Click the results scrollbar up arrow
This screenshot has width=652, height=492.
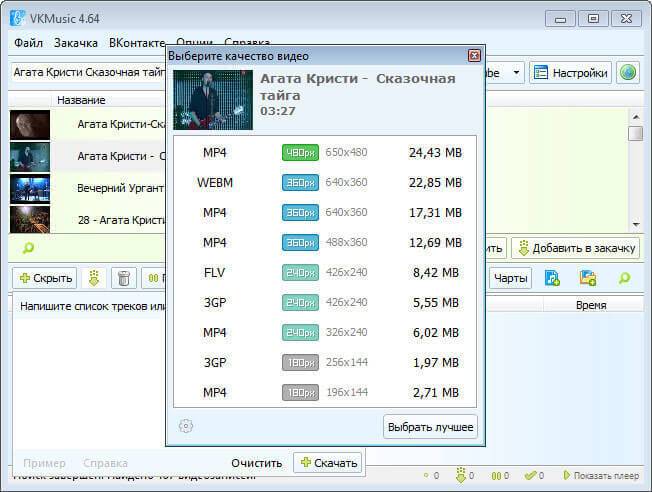pos(635,117)
